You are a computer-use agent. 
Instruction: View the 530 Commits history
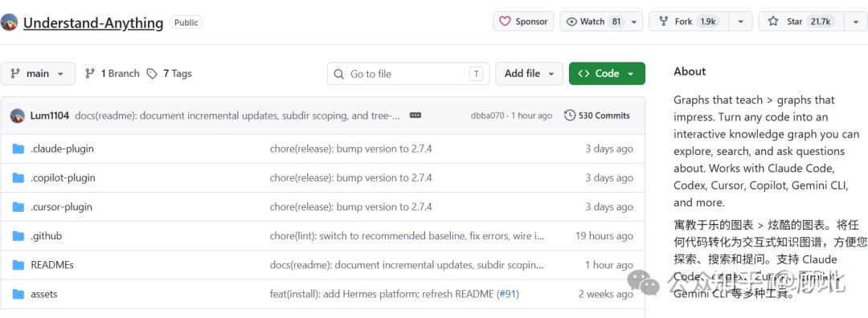coord(596,116)
